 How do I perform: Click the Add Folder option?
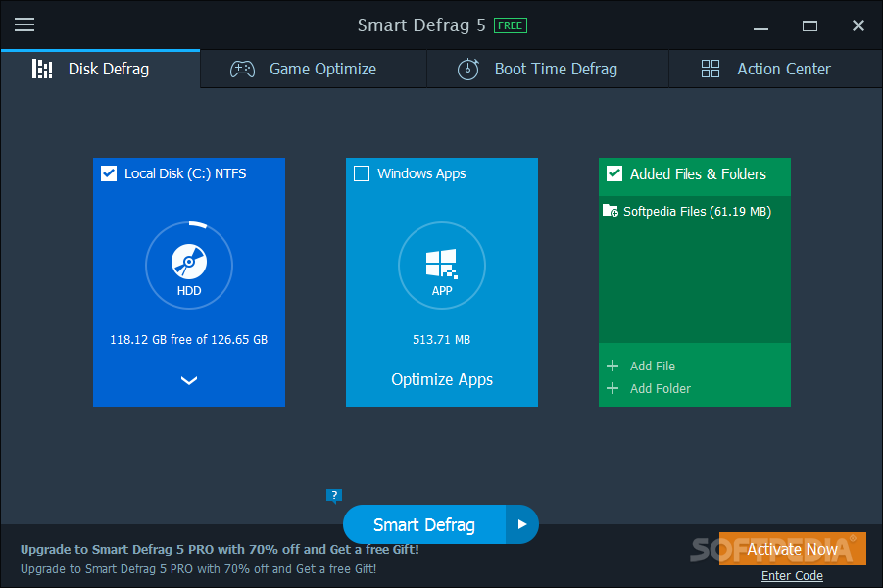click(649, 389)
